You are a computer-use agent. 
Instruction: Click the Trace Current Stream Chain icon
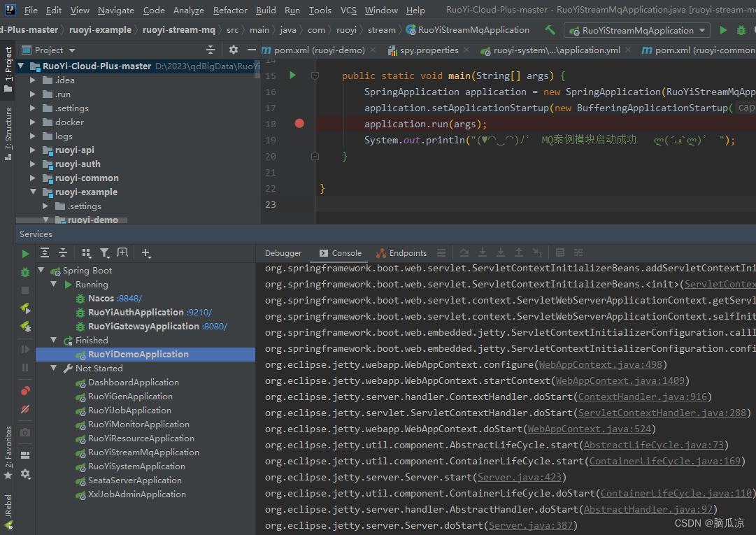tap(578, 252)
